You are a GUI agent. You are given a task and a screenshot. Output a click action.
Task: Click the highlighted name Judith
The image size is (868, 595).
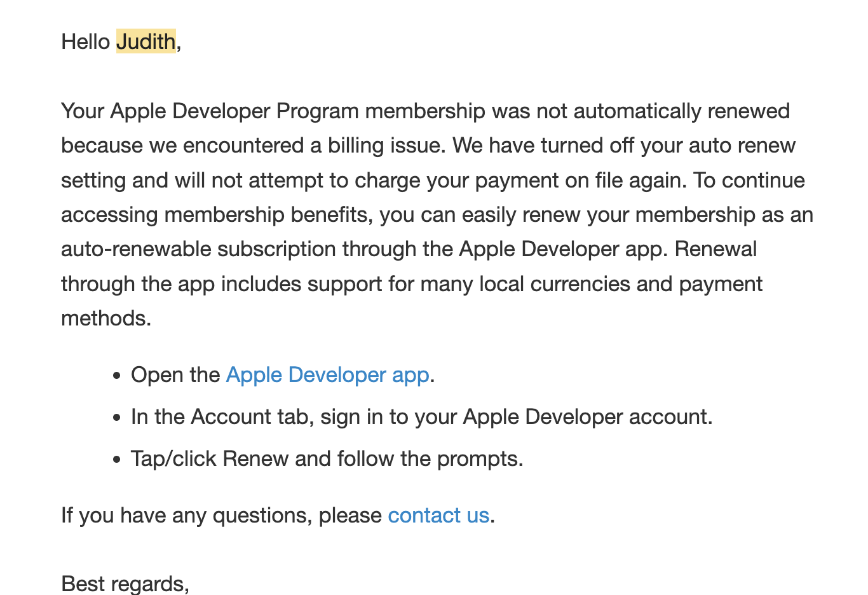click(146, 42)
